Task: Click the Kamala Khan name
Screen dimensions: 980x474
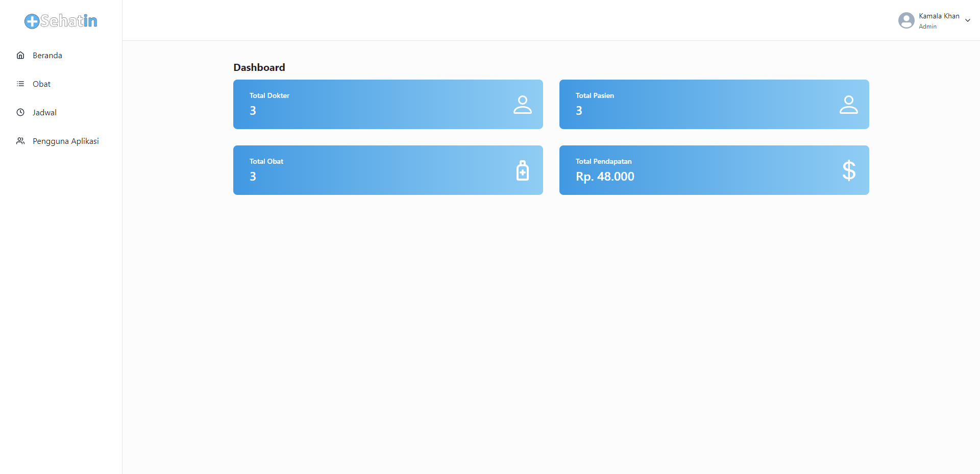Action: (939, 16)
